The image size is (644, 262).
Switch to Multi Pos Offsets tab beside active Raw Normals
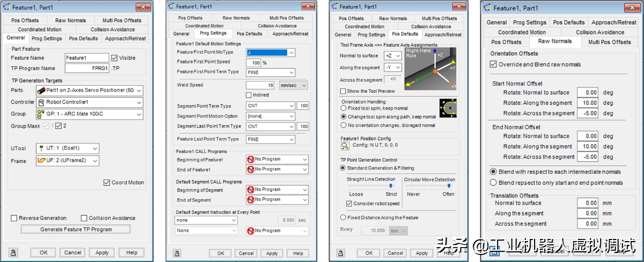609,42
